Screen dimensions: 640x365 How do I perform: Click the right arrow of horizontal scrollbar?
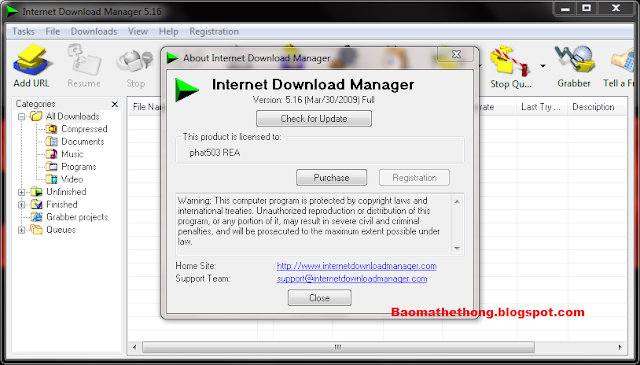tap(620, 347)
